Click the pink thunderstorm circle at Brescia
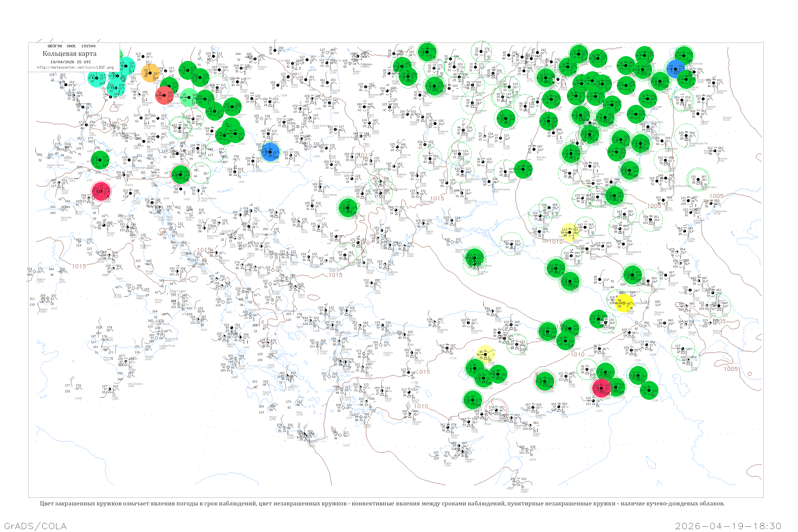 point(101,191)
